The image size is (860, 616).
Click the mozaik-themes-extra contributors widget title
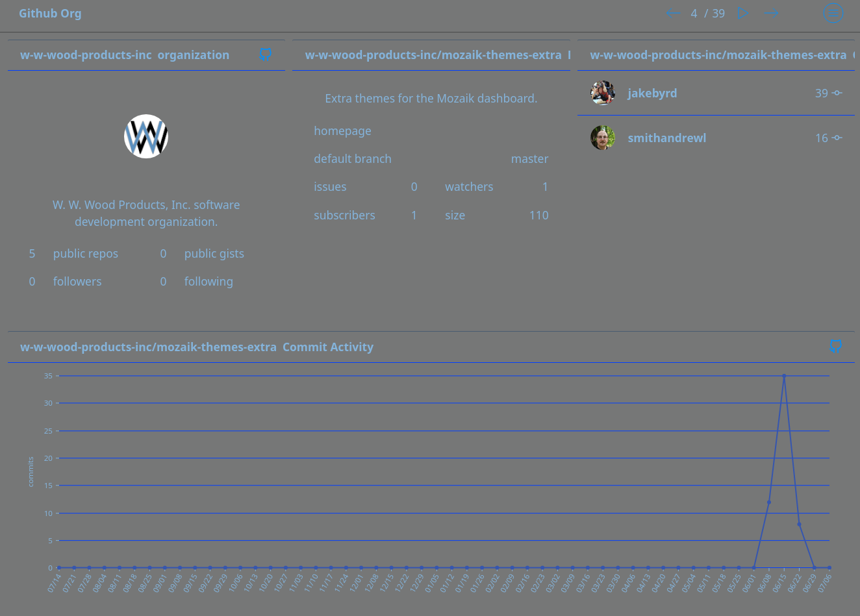pyautogui.click(x=722, y=55)
